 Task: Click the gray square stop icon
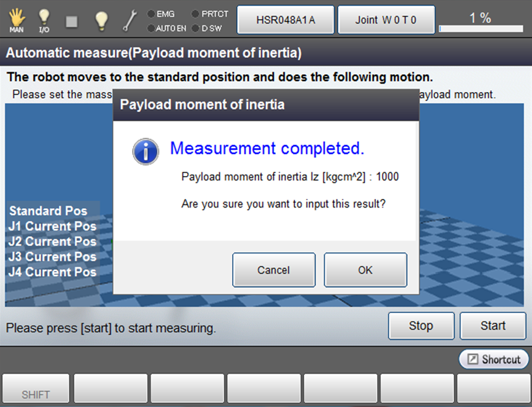pyautogui.click(x=72, y=21)
